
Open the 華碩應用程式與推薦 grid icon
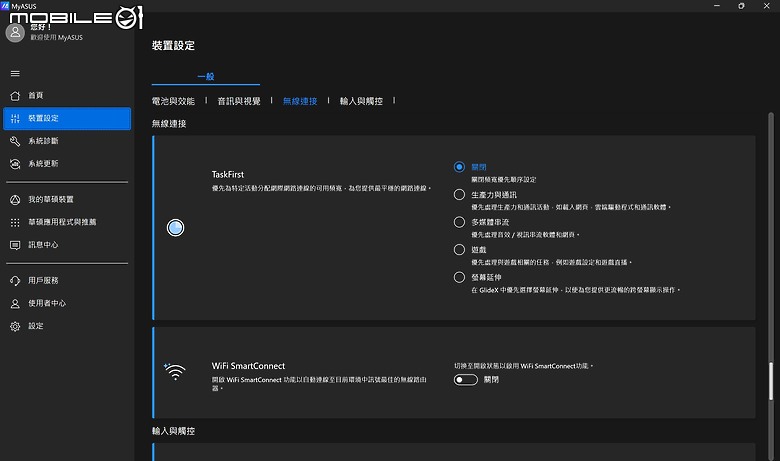point(15,222)
